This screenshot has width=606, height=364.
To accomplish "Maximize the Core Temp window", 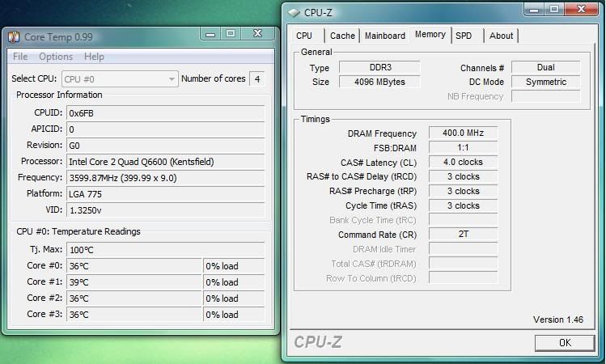I will click(x=231, y=34).
